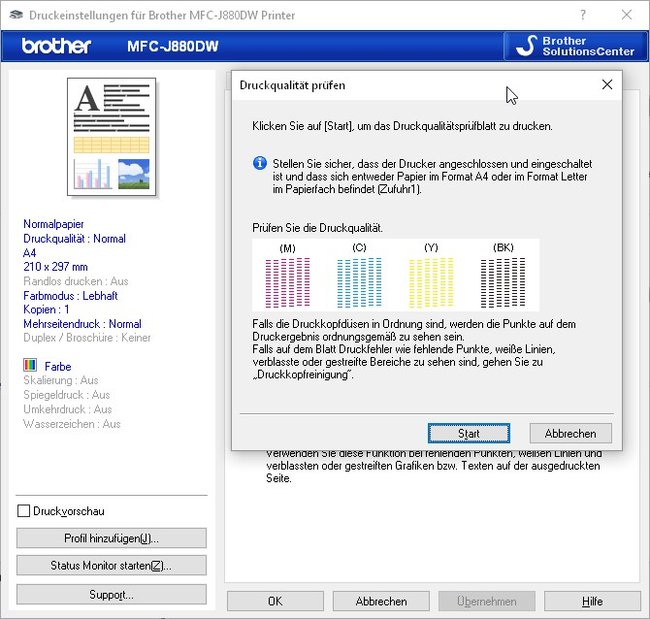
Task: Click the Farbe color icon
Action: 30,365
